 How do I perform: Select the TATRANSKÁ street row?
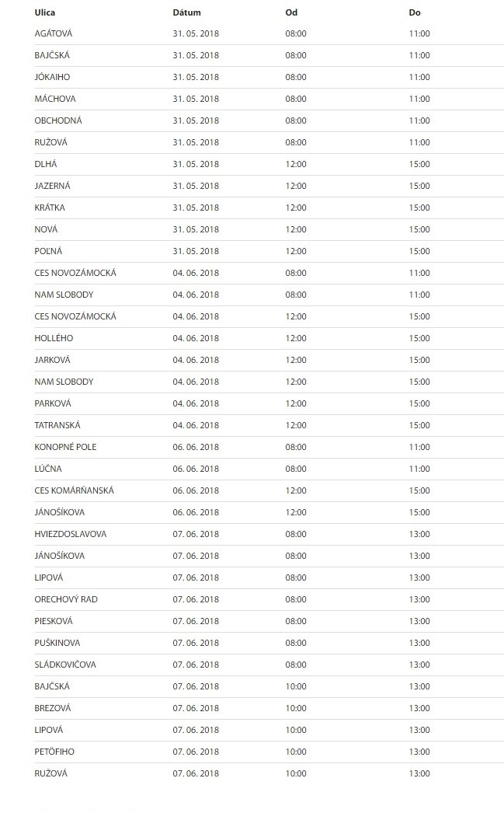point(267,426)
